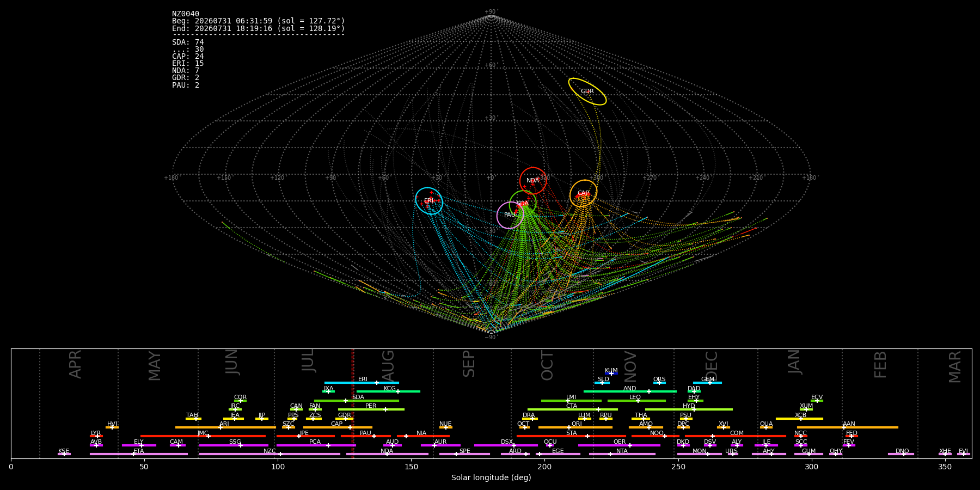Select the NZ0040 station title text
Viewport: 980px width, 490px height.
(186, 14)
